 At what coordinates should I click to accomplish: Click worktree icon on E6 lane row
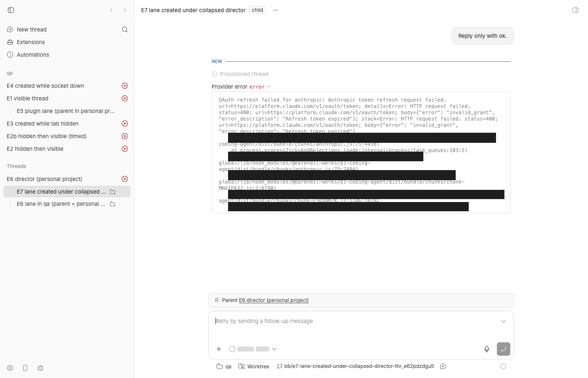[113, 204]
